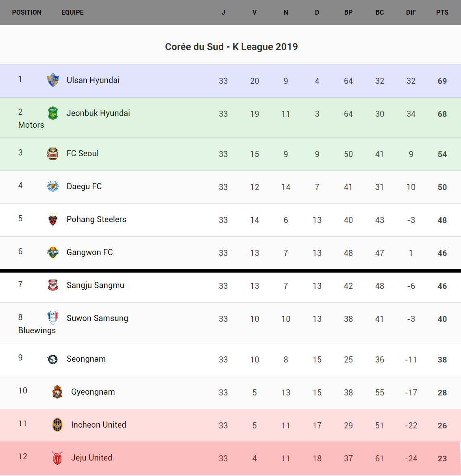Viewport: 461px width, 476px height.
Task: Click the Sangju Sangmu club logo
Action: (x=53, y=285)
